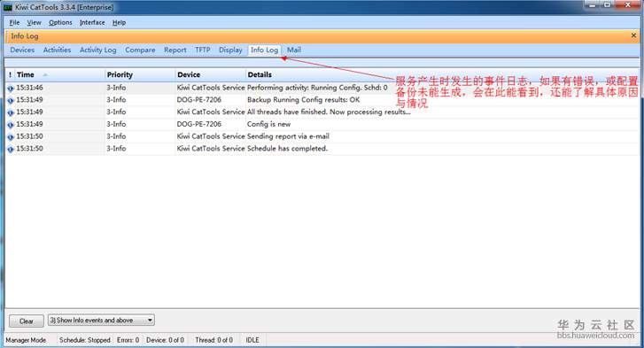Click the IDLE status indicator
The width and height of the screenshot is (644, 348).
coord(252,340)
